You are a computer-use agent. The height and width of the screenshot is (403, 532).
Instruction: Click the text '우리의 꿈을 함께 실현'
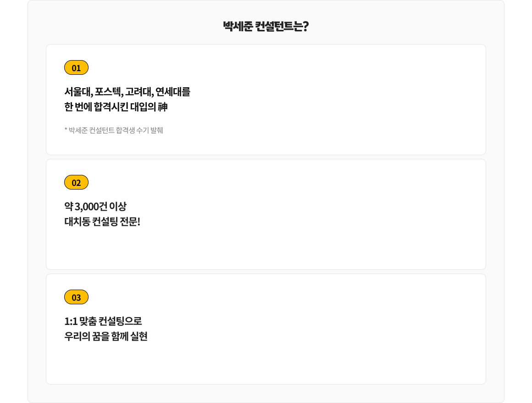(106, 337)
